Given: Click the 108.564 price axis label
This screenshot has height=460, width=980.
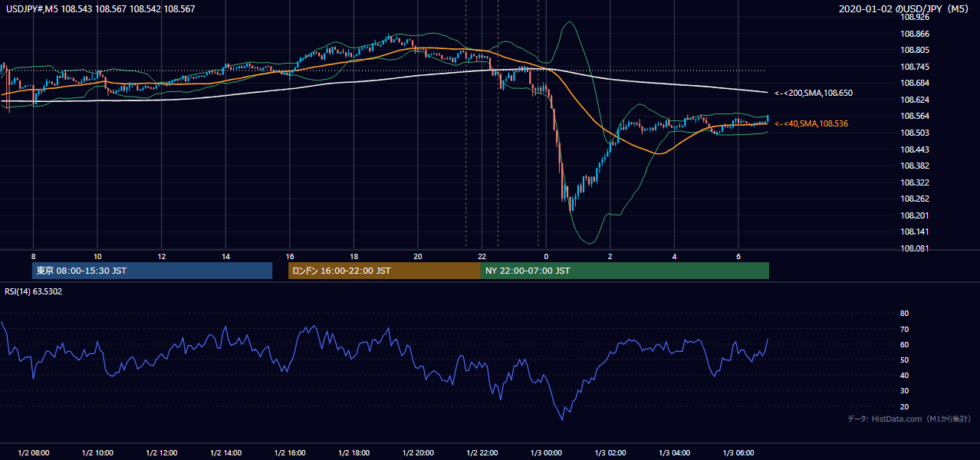Looking at the screenshot, I should (x=915, y=116).
